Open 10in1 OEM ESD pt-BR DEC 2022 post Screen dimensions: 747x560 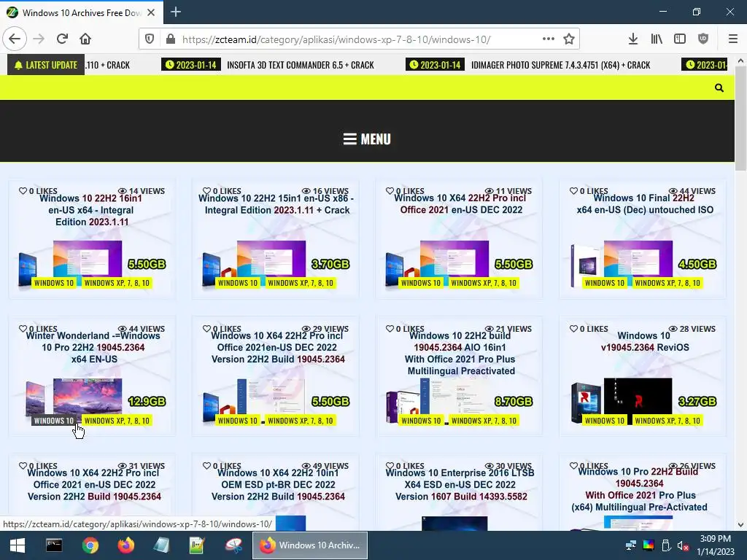[278, 484]
